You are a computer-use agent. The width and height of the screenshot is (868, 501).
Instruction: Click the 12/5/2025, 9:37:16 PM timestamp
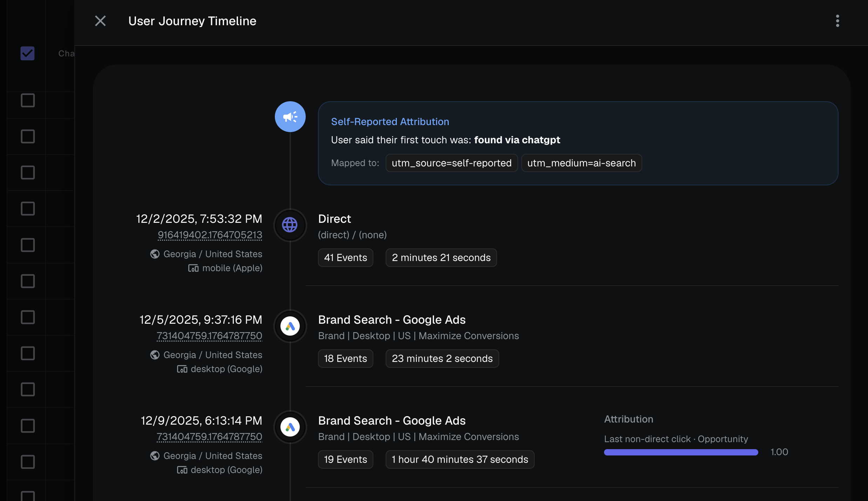click(x=201, y=320)
